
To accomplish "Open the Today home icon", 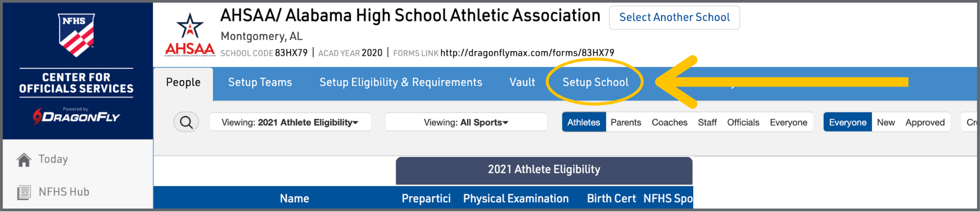I will coord(24,160).
